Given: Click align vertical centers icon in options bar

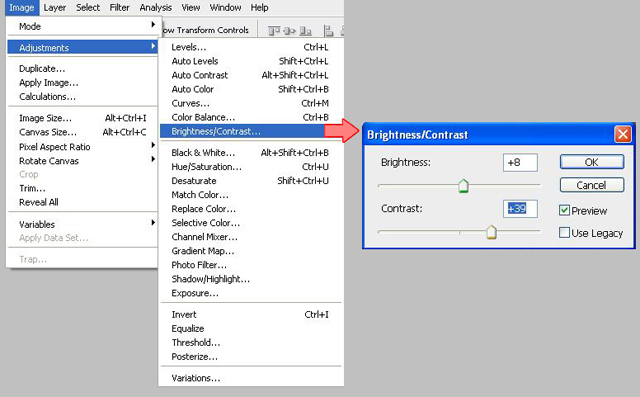Looking at the screenshot, I should 289,31.
